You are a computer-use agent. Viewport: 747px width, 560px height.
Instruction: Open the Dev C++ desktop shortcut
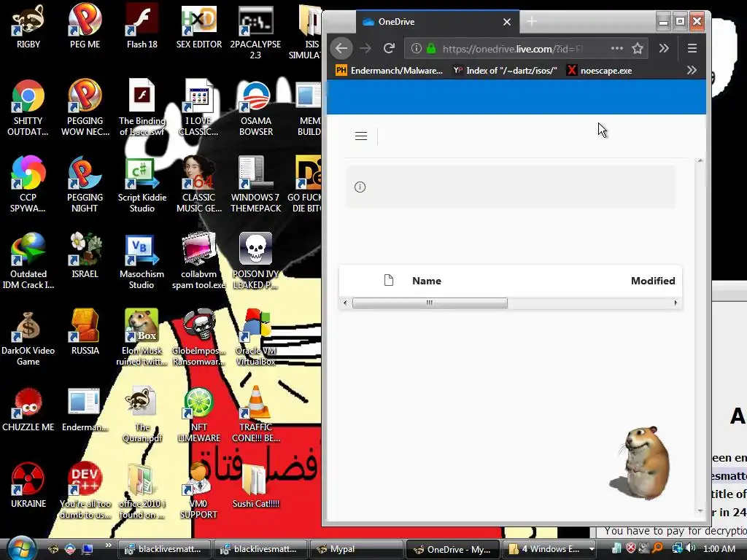pos(85,491)
